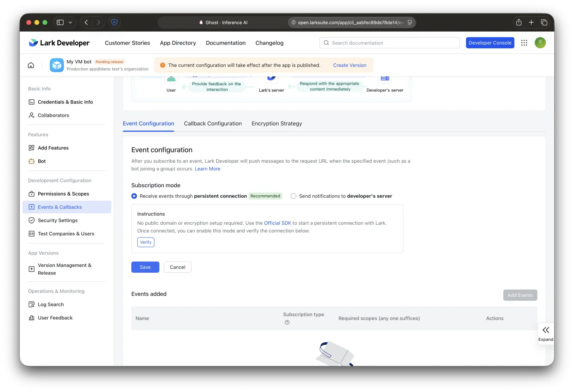Click the Cancel button
574x392 pixels.
pos(178,267)
